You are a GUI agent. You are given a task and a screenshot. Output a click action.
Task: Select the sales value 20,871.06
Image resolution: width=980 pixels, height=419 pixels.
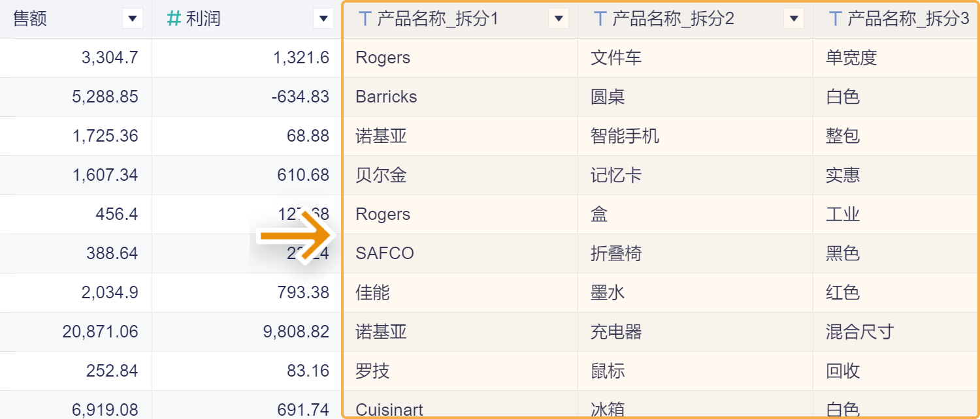click(x=101, y=332)
